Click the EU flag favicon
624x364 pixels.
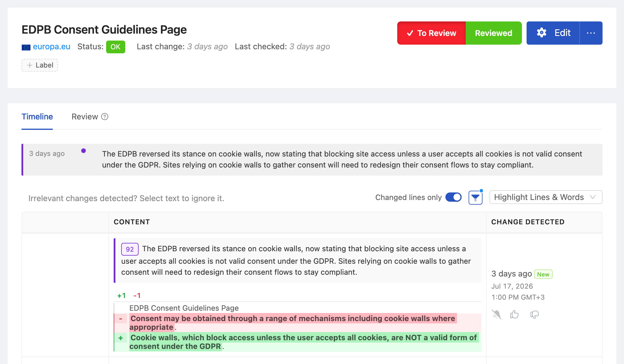point(26,47)
